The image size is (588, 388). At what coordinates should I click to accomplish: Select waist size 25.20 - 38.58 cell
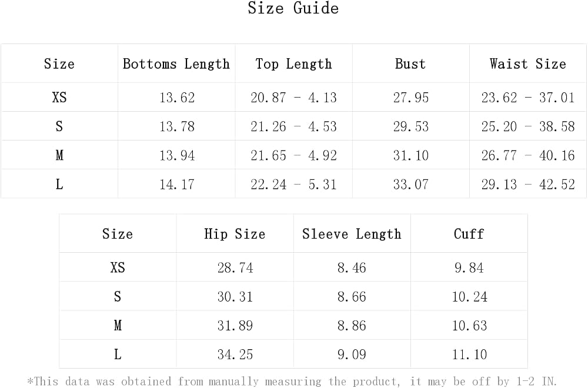pyautogui.click(x=528, y=126)
